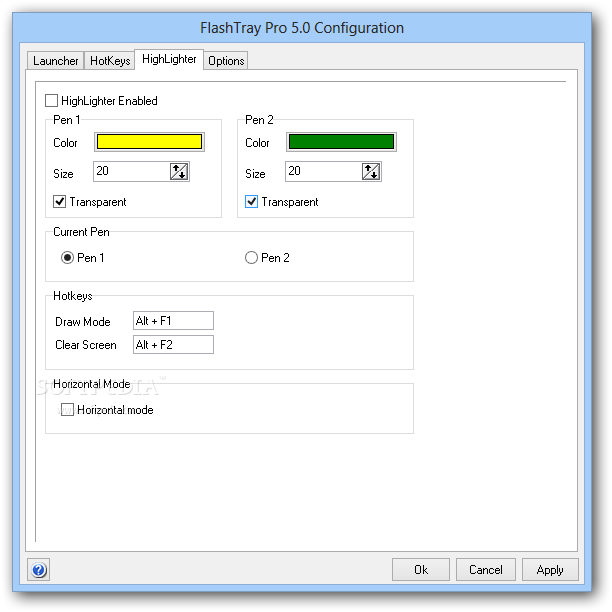Screen dimensions: 612x612
Task: Click Pen 2 size spinner arrows
Action: click(371, 172)
